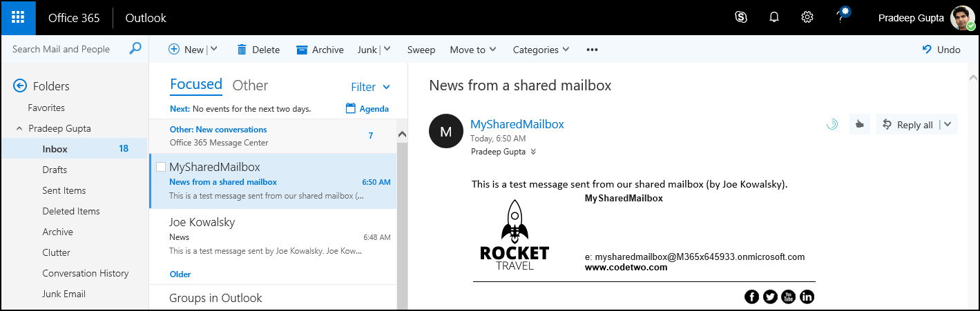Open the notifications bell

coord(774,18)
